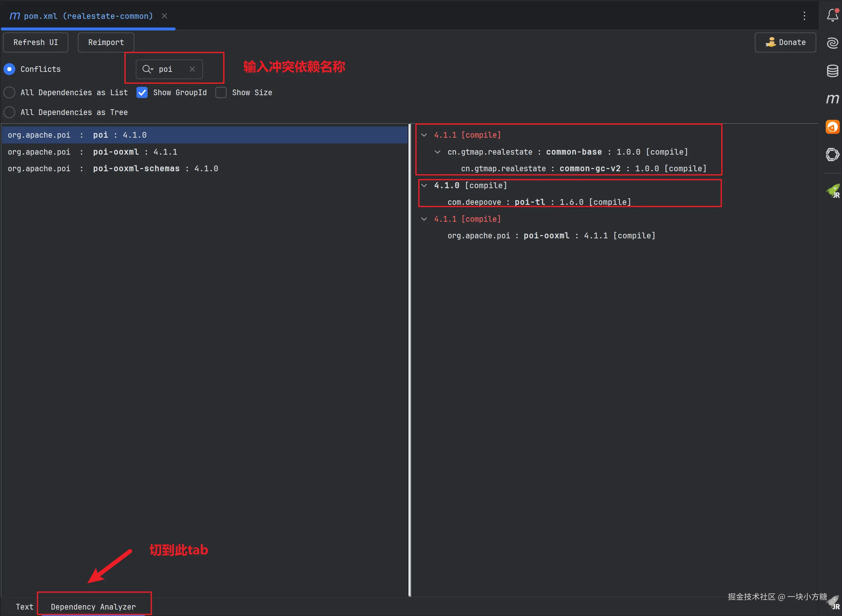Click the orange plugin icon in sidebar
The image size is (842, 616).
832,127
